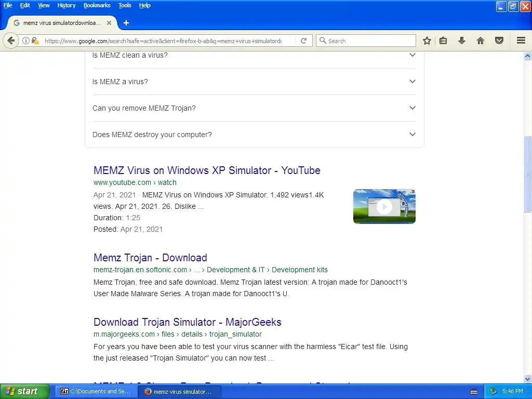Click the scrollbar up arrow
This screenshot has width=532, height=399.
tap(528, 56)
